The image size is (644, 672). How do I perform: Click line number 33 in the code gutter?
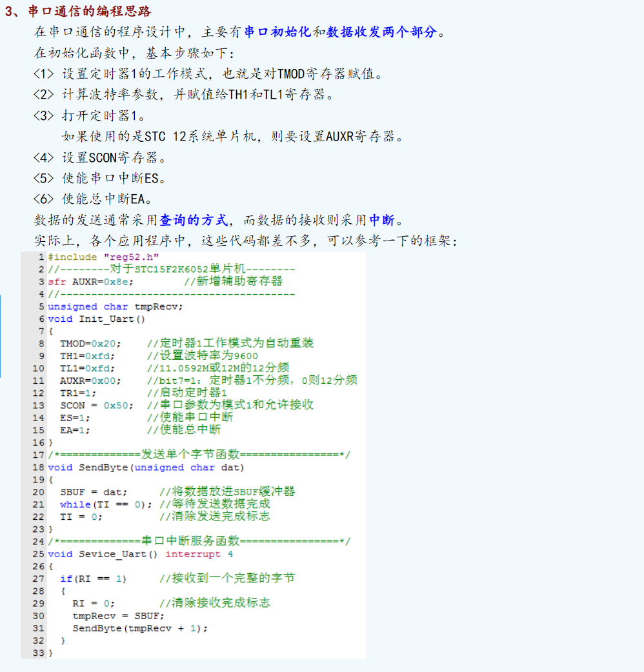coord(38,653)
